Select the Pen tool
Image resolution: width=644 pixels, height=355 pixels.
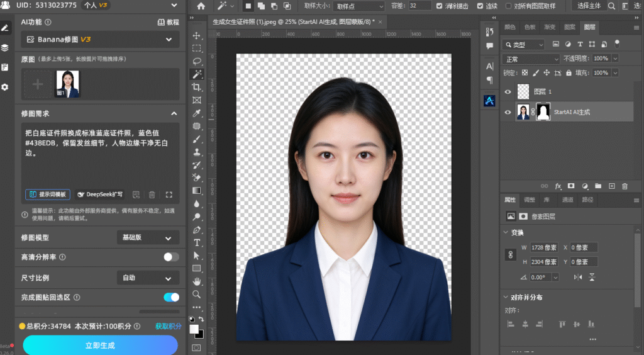[x=197, y=230]
